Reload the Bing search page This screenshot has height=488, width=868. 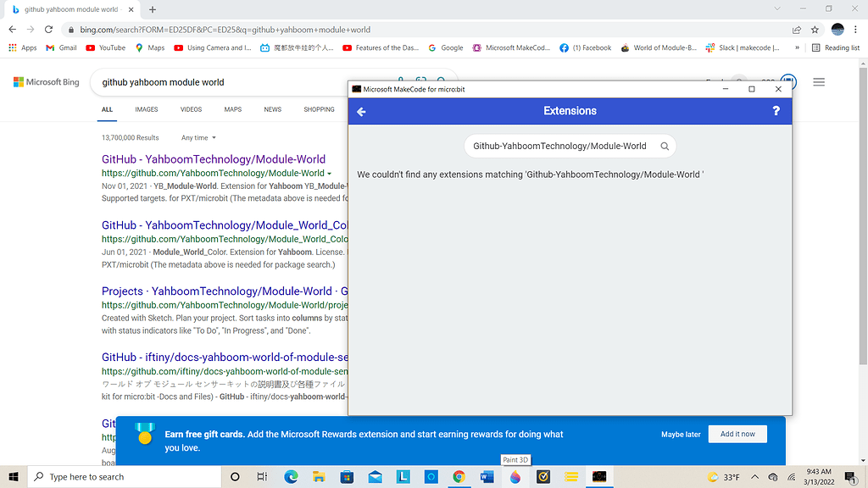pyautogui.click(x=48, y=30)
